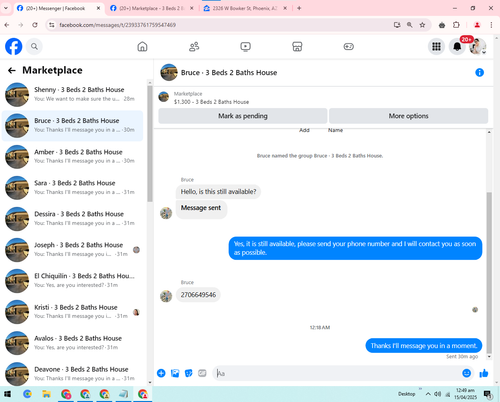Click 'Hello, is this still available?' message
500x402 pixels.
click(218, 192)
